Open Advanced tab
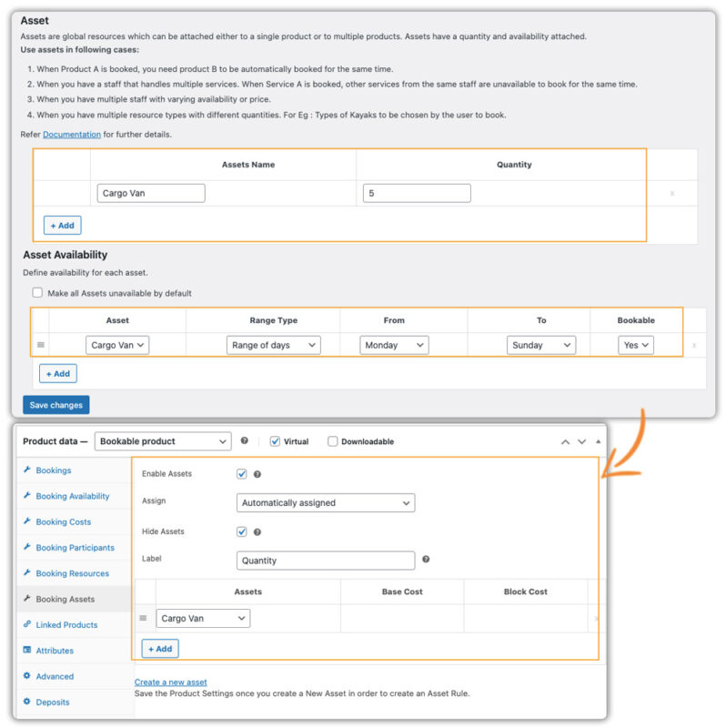Viewport: 726px width, 728px height. click(x=55, y=676)
